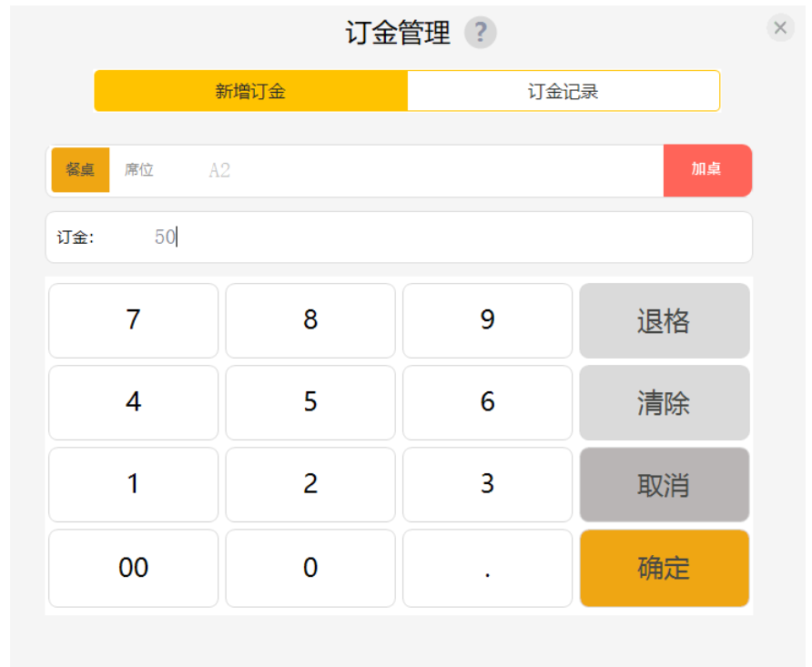The width and height of the screenshot is (812, 667).
Task: Tap keypad digit 8
Action: coord(310,320)
